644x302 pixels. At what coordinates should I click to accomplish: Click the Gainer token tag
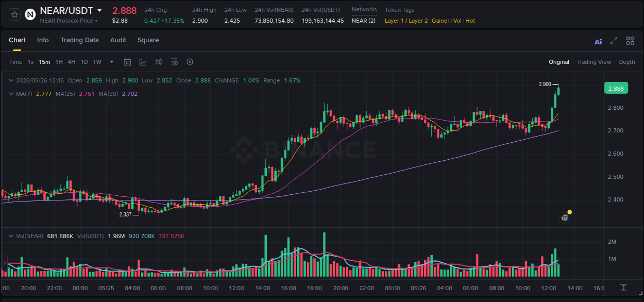(x=440, y=21)
